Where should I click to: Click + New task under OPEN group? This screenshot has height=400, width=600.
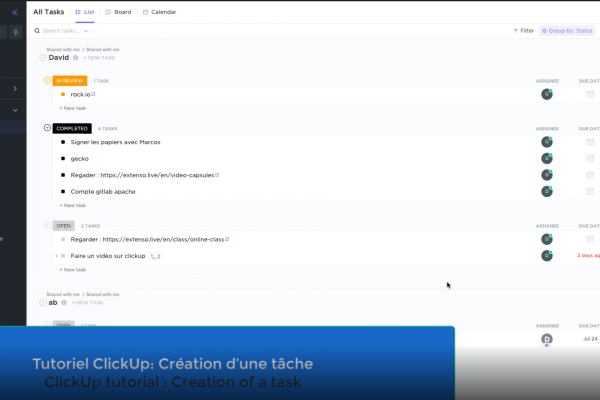73,270
